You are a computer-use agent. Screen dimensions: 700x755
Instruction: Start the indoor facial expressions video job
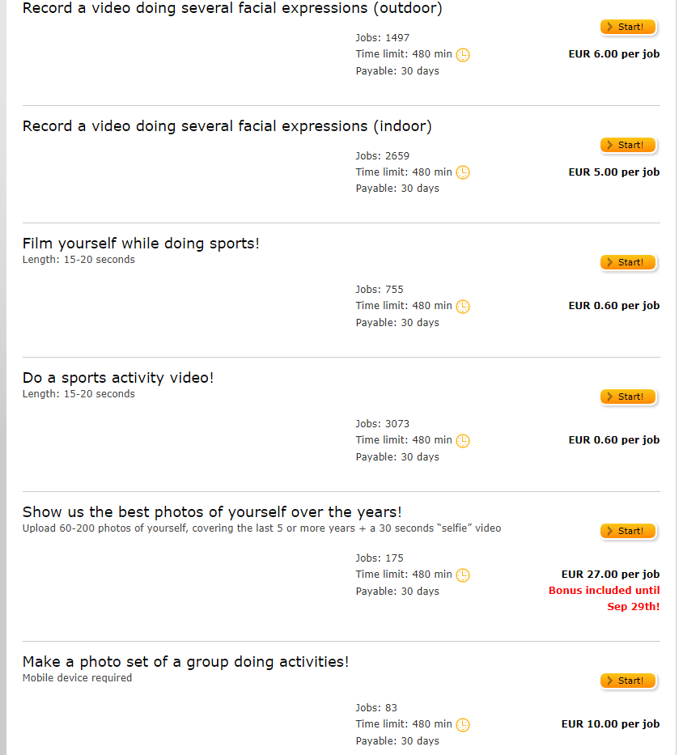click(x=628, y=146)
